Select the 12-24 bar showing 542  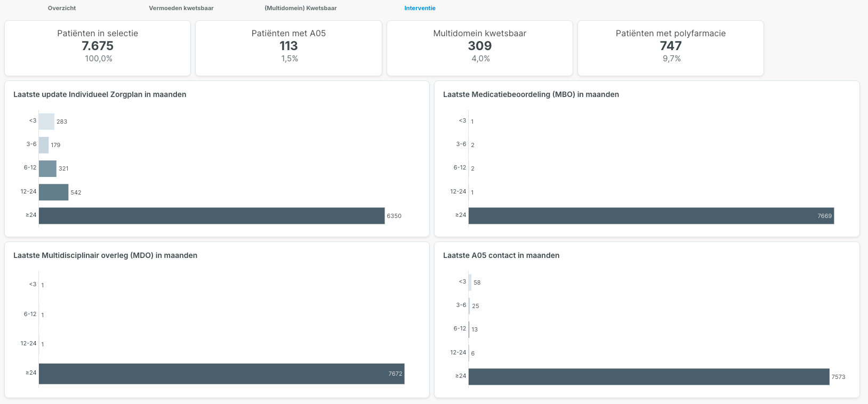(x=53, y=192)
